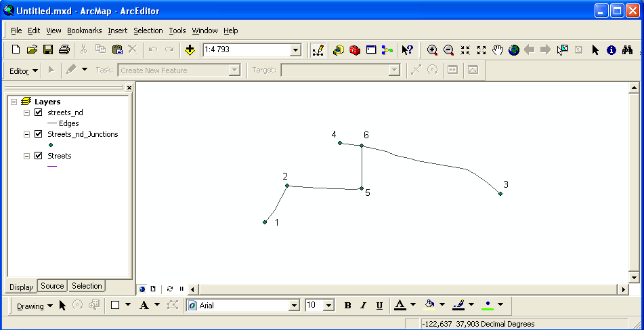Open the font size dropdown
Viewport: 644px width, 330px height.
(x=329, y=306)
